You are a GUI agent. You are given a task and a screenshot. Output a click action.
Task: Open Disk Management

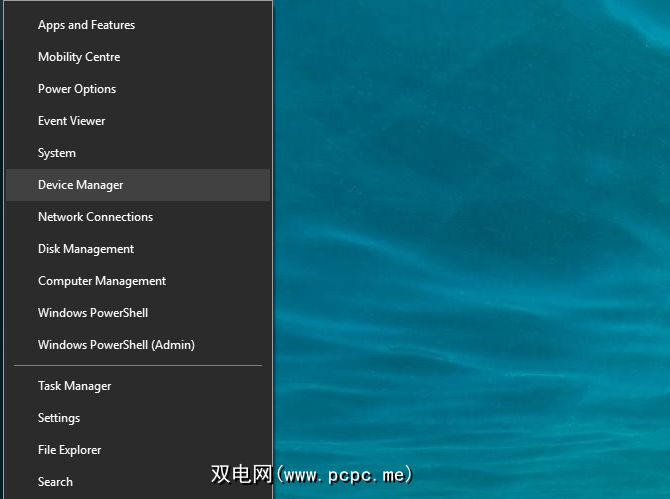(x=138, y=249)
